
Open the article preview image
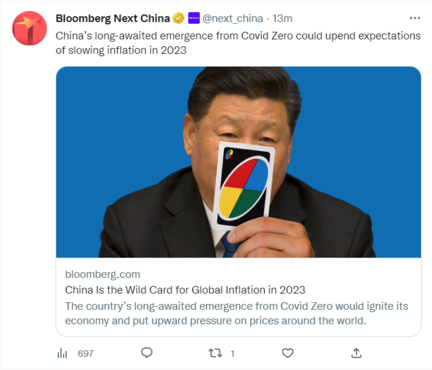pyautogui.click(x=238, y=162)
